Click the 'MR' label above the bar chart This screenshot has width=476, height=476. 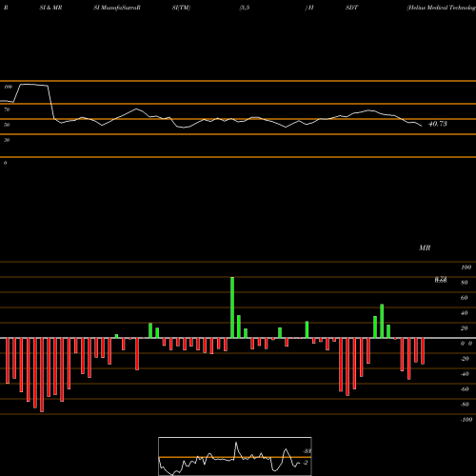[x=425, y=248]
